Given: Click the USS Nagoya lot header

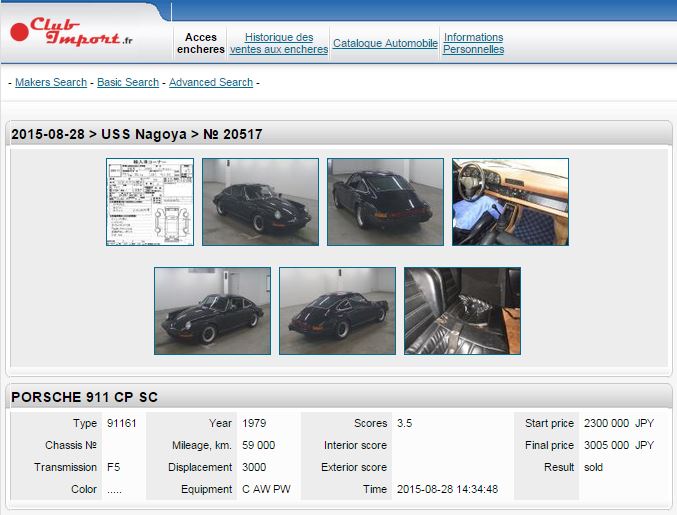Looking at the screenshot, I should click(x=137, y=134).
